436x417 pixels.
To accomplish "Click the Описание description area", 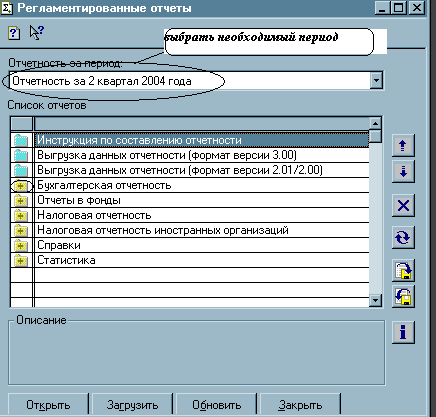I will click(196, 354).
